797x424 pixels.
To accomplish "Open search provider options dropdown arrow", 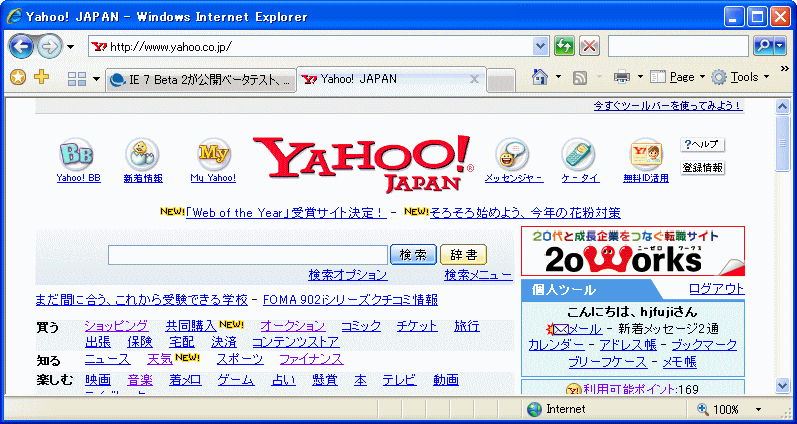I will coord(780,47).
